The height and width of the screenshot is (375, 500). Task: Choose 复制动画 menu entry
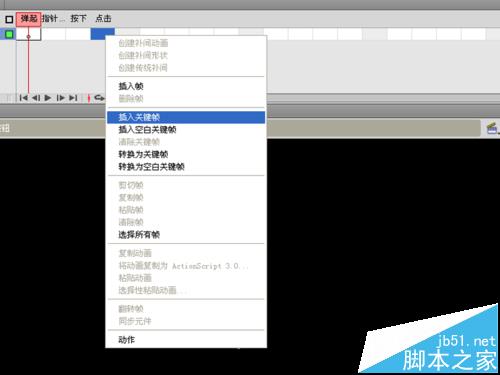click(186, 253)
